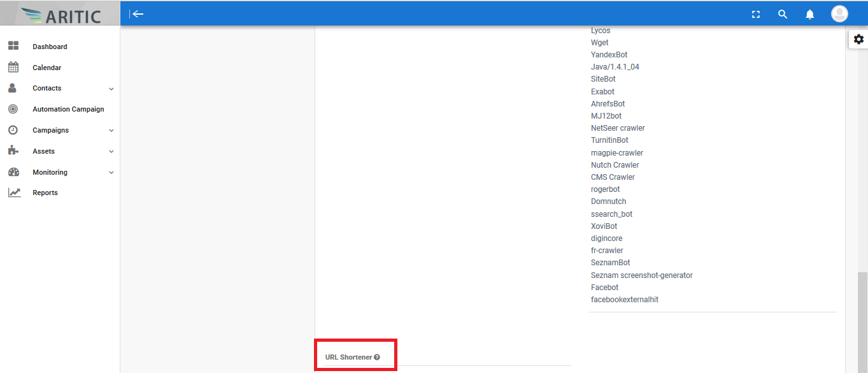Select the magpie-crawler entry
Viewport: 868px width, 373px height.
tap(617, 153)
